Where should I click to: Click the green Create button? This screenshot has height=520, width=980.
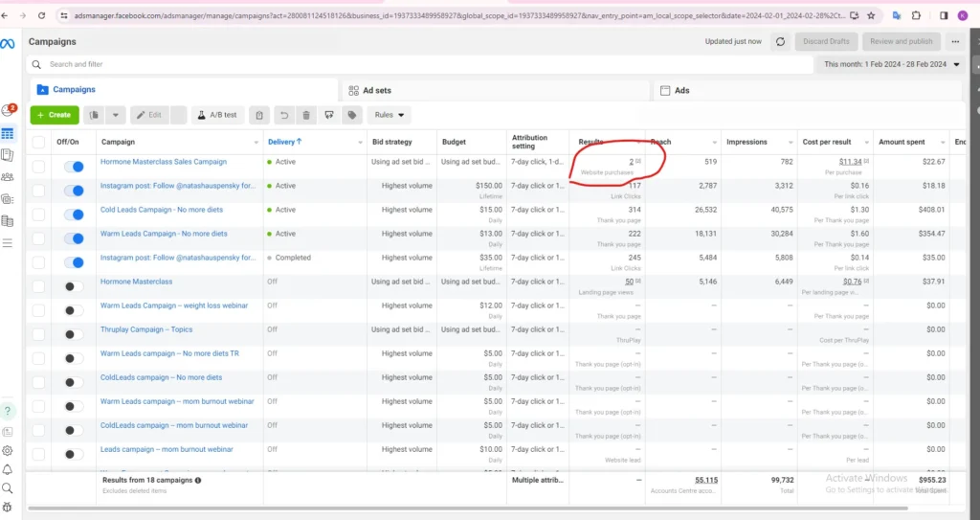[x=55, y=115]
